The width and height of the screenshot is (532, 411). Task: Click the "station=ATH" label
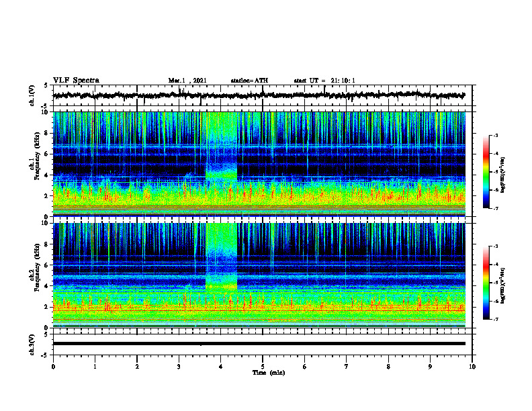249,81
